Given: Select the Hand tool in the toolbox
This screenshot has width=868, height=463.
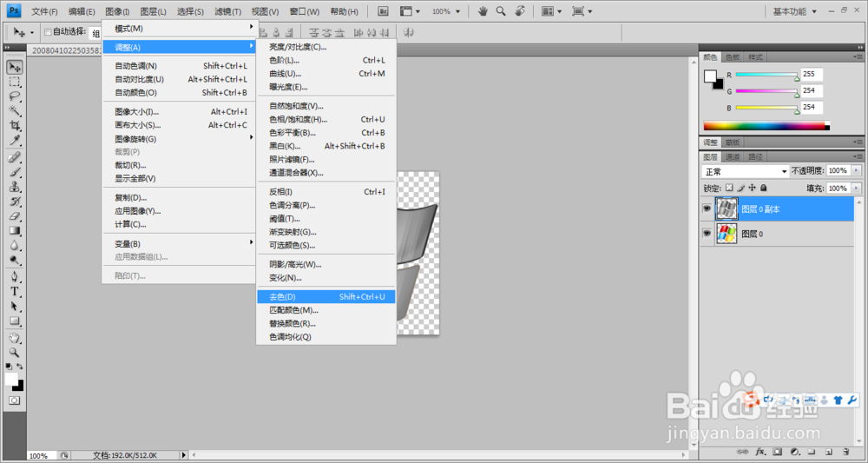Looking at the screenshot, I should tap(15, 338).
